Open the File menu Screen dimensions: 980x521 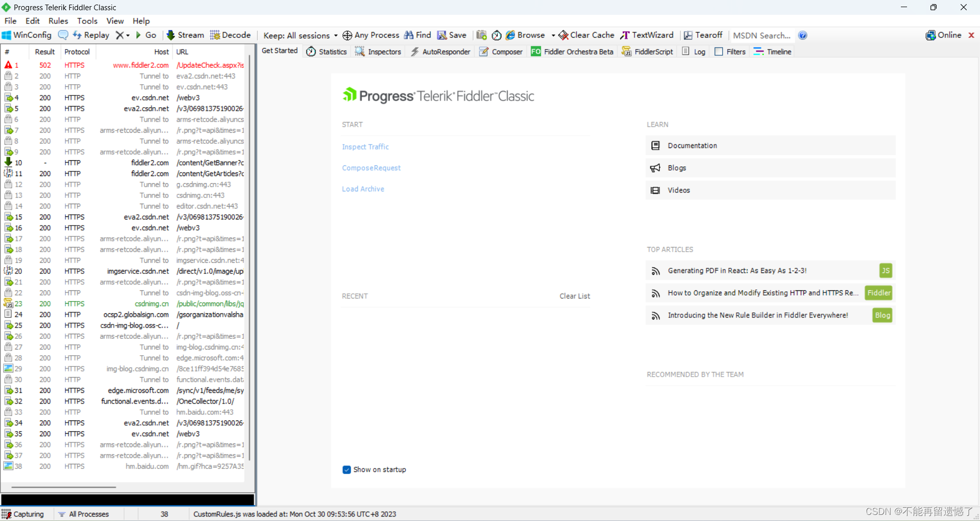pos(10,21)
